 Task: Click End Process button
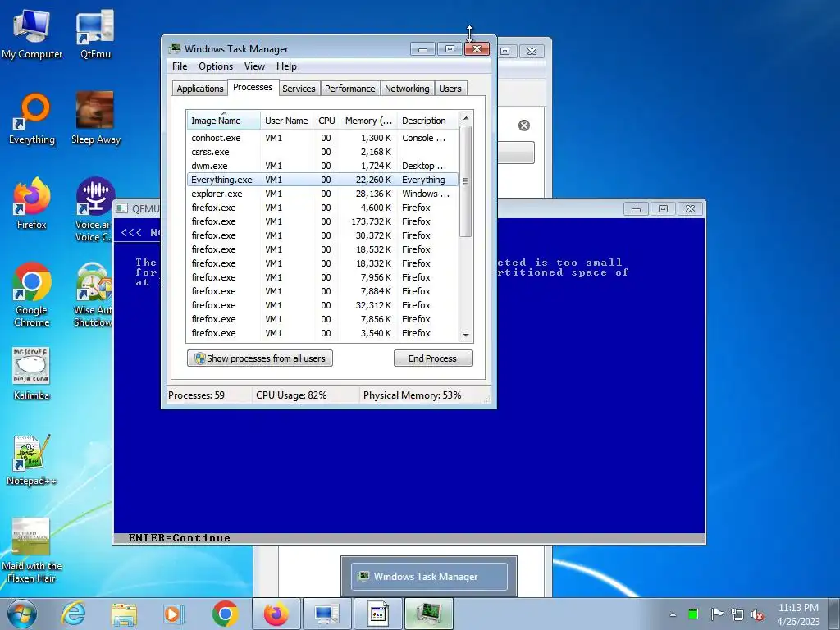pos(433,358)
